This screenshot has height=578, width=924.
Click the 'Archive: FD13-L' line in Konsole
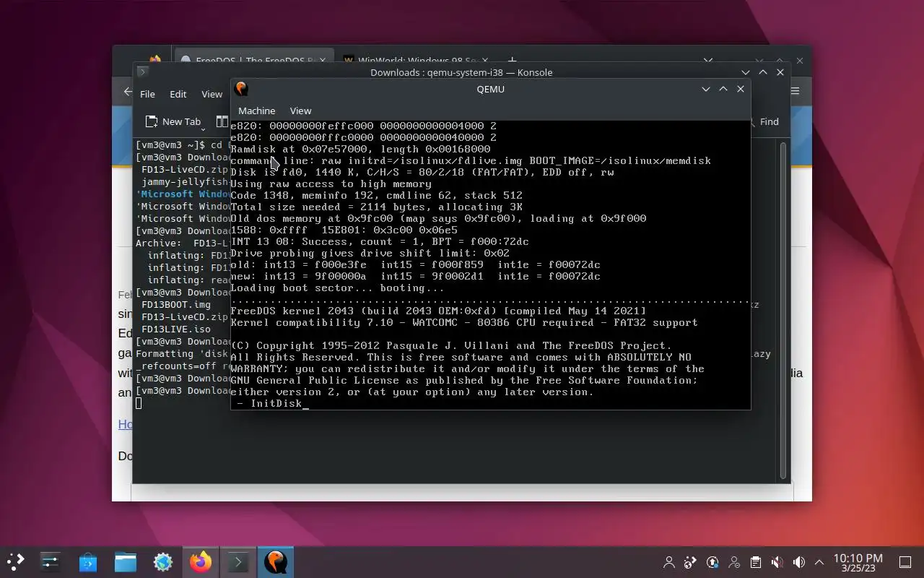pos(183,243)
